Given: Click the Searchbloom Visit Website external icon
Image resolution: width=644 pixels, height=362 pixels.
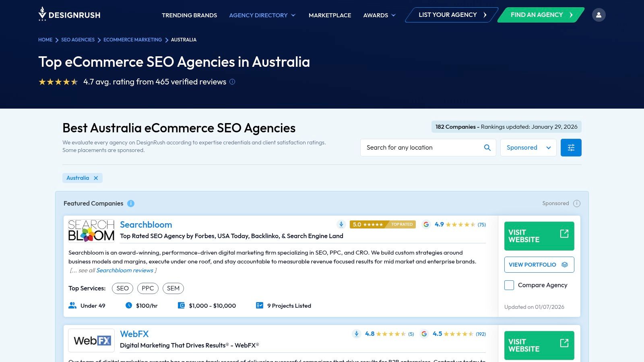Looking at the screenshot, I should tap(564, 234).
